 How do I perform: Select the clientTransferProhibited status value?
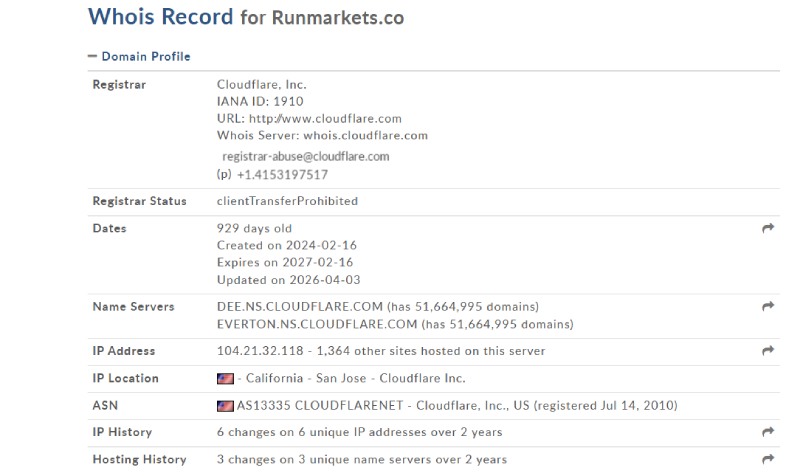click(287, 201)
